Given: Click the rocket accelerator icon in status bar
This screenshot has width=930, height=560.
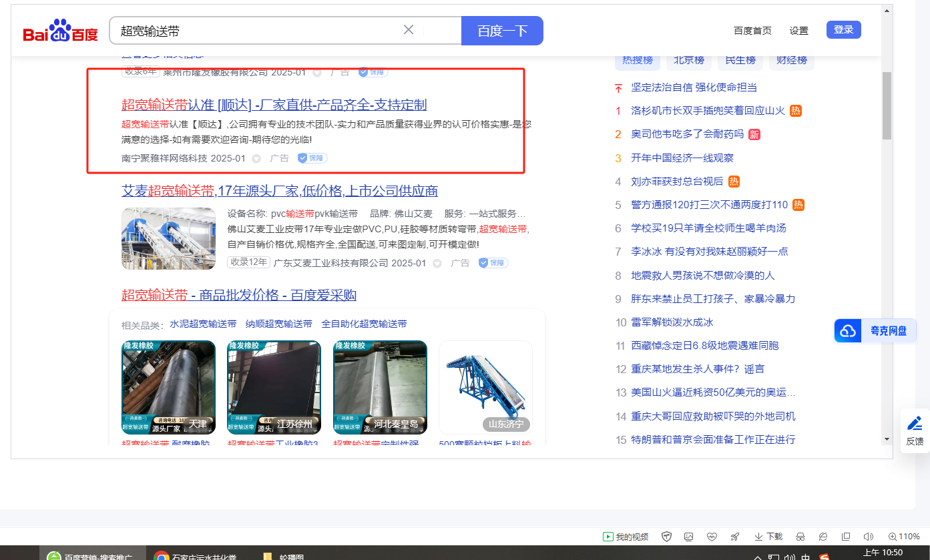Looking at the screenshot, I should 734,537.
